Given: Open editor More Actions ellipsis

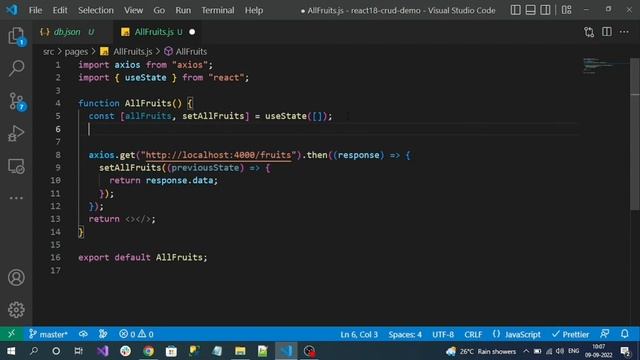Looking at the screenshot, I should [624, 32].
